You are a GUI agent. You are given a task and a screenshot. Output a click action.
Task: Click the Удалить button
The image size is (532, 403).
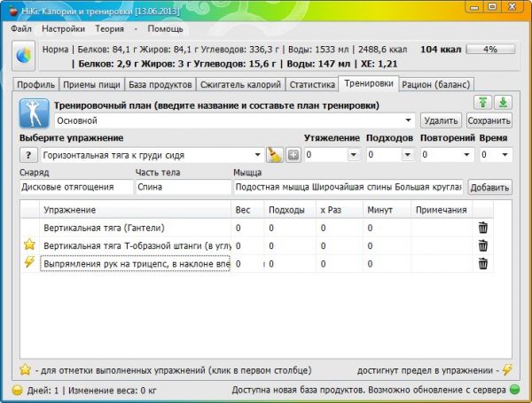pos(441,120)
